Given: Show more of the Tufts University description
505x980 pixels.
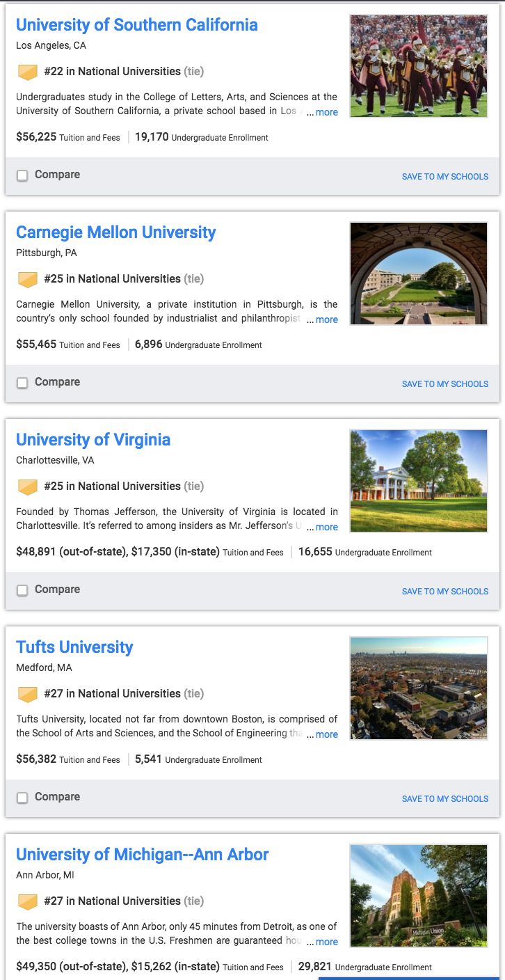Looking at the screenshot, I should coord(326,734).
